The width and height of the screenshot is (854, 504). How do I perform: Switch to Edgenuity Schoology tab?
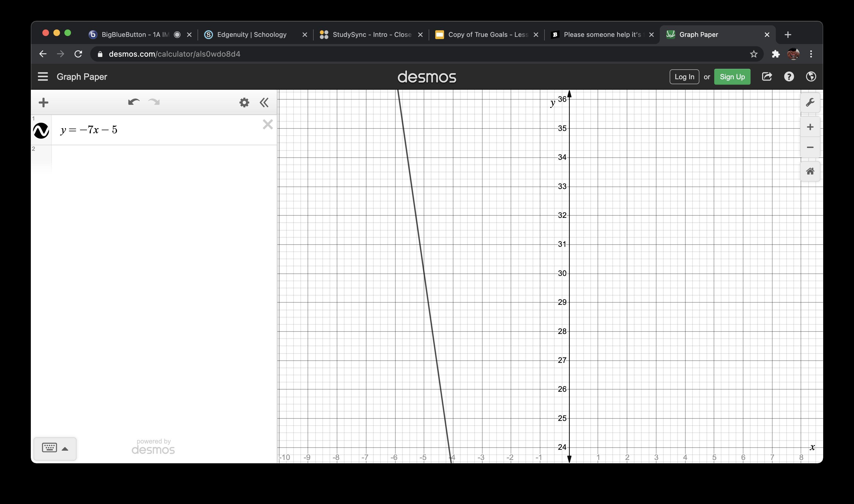[252, 35]
